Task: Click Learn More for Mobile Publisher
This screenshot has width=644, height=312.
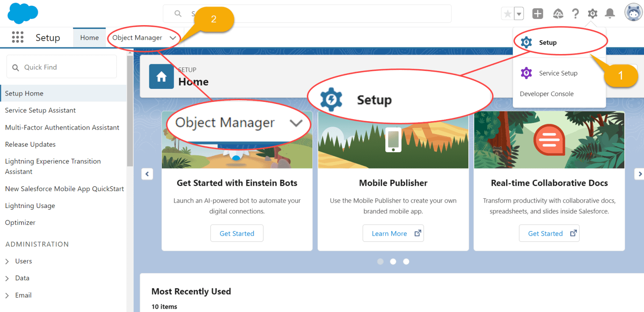Action: pos(393,233)
